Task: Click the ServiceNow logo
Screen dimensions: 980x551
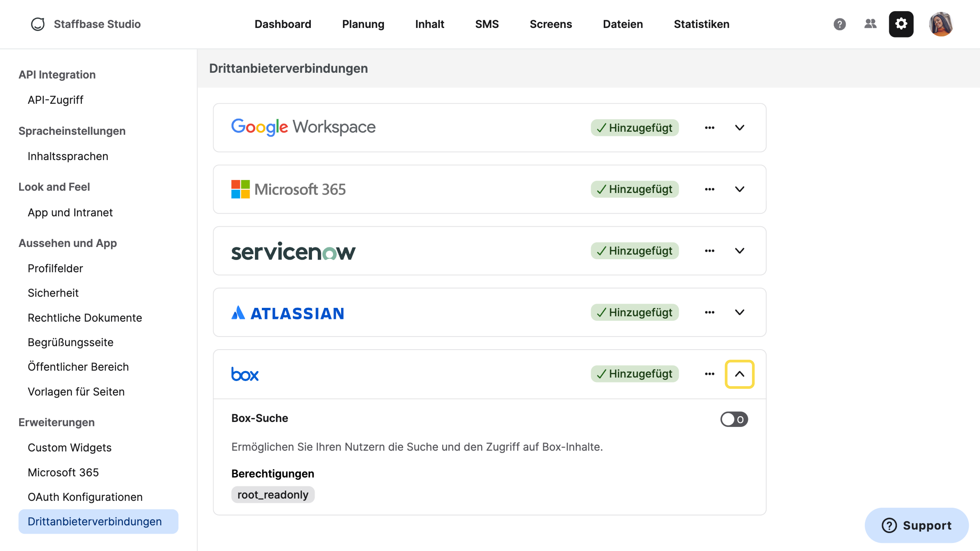Action: [293, 251]
